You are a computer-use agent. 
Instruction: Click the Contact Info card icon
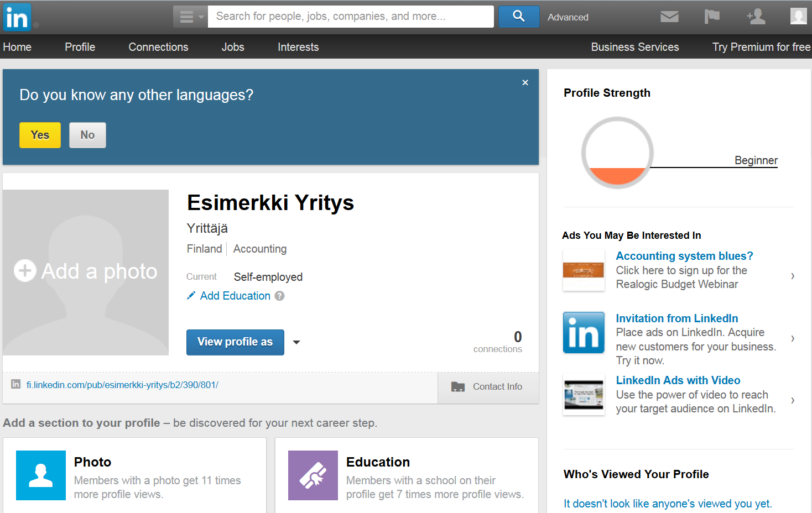[458, 386]
